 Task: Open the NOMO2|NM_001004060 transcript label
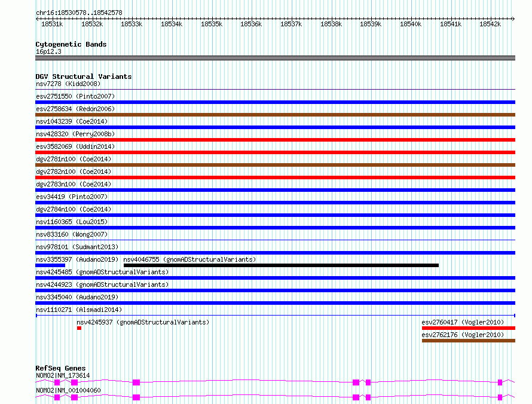point(68,390)
